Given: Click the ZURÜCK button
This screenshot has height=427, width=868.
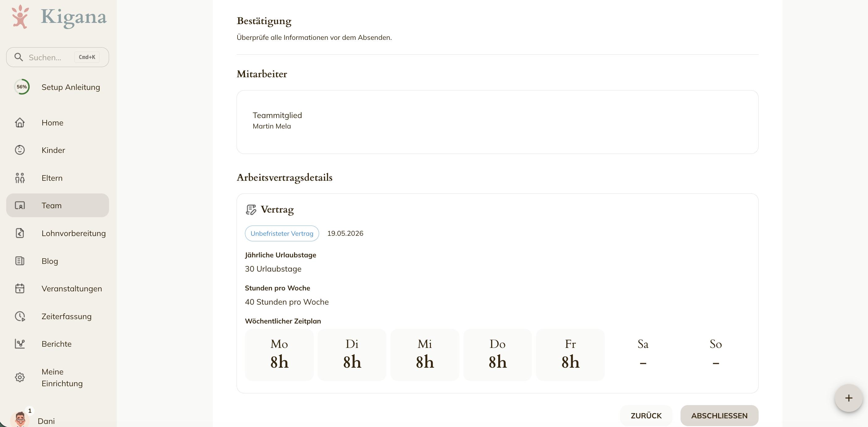Looking at the screenshot, I should [646, 416].
